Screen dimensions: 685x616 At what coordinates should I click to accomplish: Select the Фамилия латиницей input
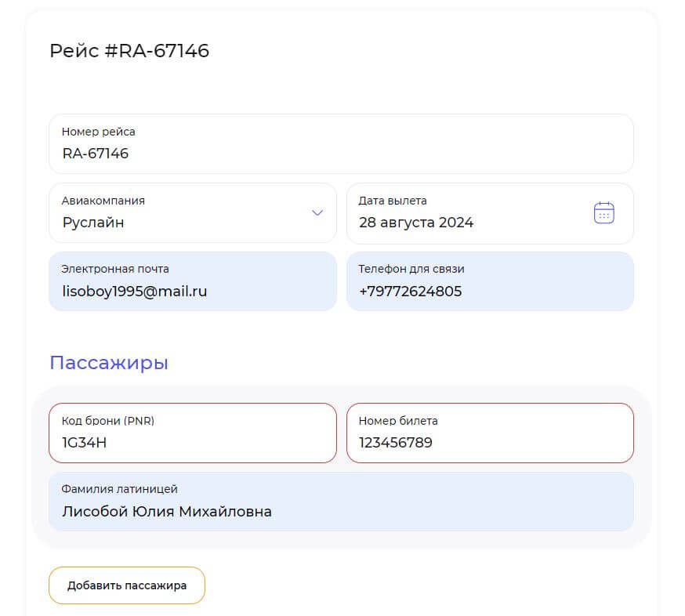pos(341,502)
